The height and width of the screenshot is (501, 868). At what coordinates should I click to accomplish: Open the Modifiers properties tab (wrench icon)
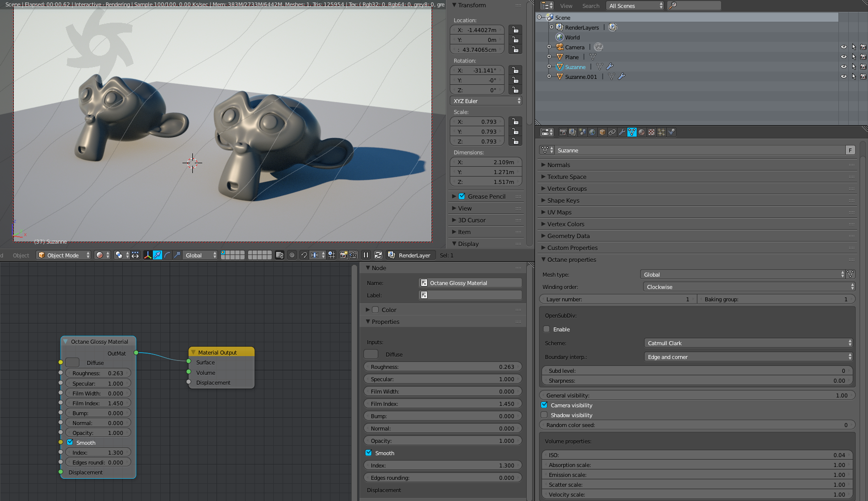[622, 132]
